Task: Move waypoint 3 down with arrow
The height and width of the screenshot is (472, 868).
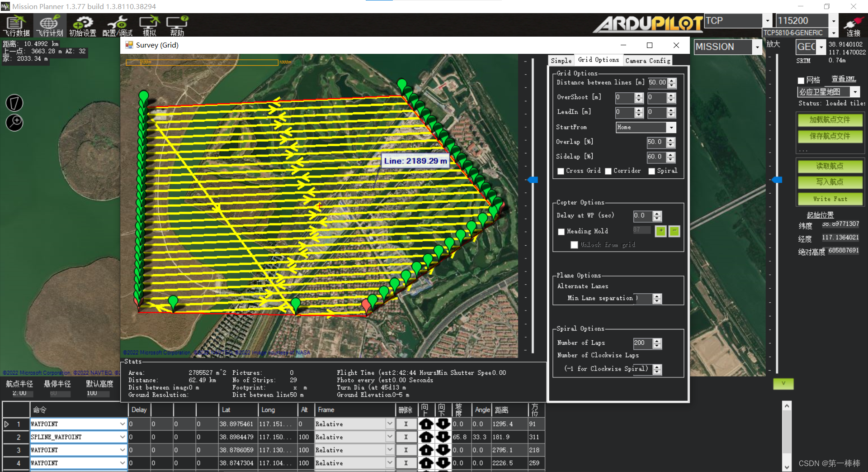Action: 443,450
